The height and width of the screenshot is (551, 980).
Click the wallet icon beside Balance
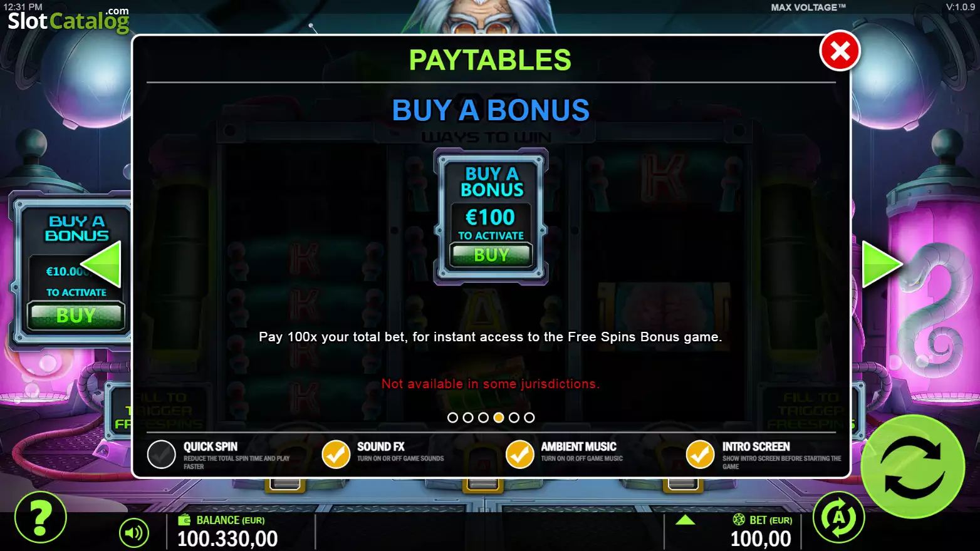(x=184, y=520)
